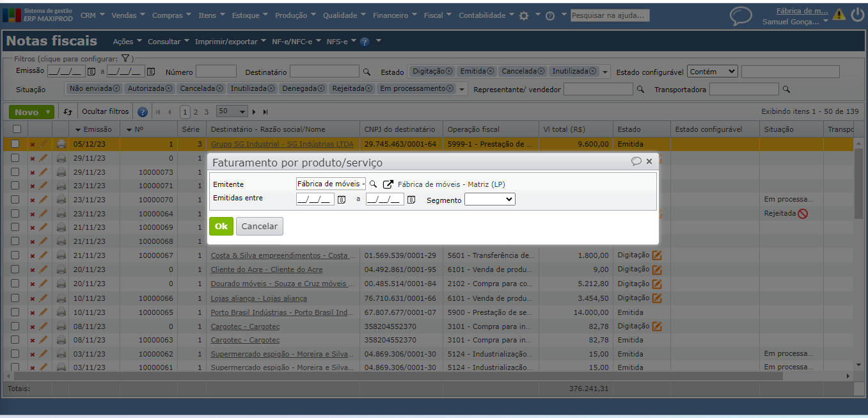The width and height of the screenshot is (868, 418).
Task: Expand the Estado filter tags dropdown arrow
Action: point(605,72)
